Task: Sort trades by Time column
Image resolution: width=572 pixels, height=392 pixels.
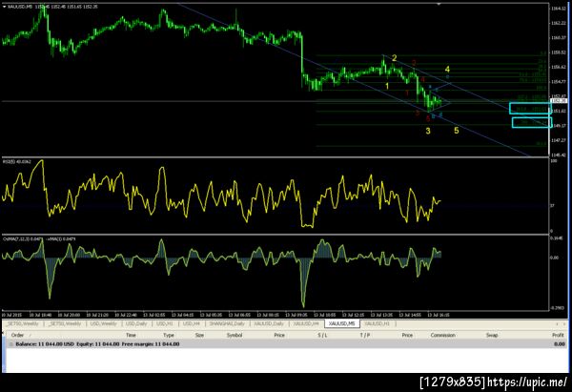Action: click(131, 335)
